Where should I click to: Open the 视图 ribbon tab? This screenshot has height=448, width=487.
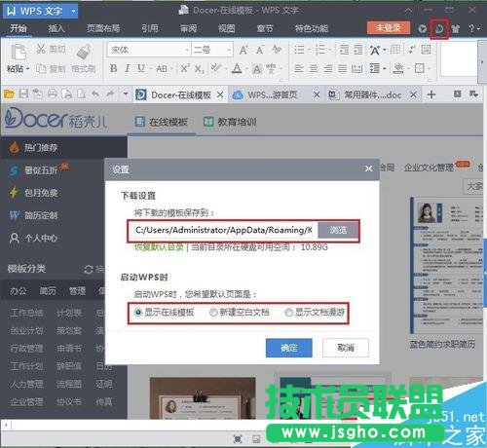[227, 28]
